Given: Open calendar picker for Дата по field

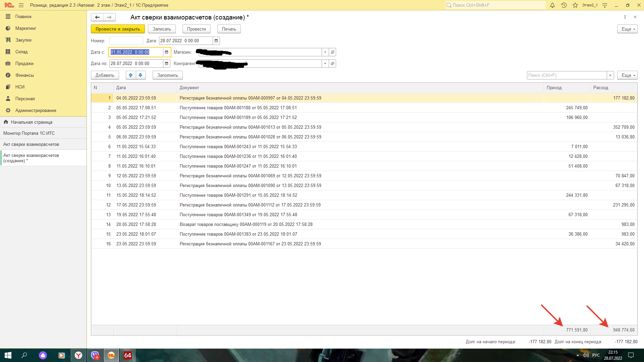Looking at the screenshot, I should coord(166,63).
